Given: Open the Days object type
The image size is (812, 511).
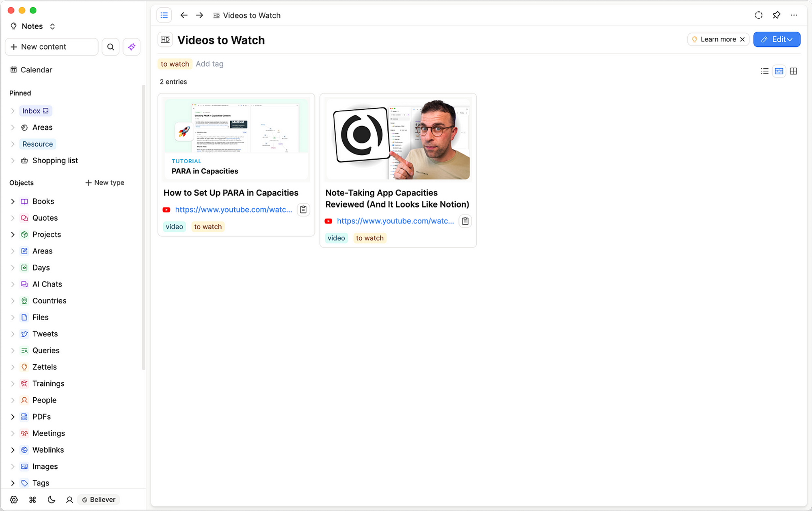Looking at the screenshot, I should (41, 268).
